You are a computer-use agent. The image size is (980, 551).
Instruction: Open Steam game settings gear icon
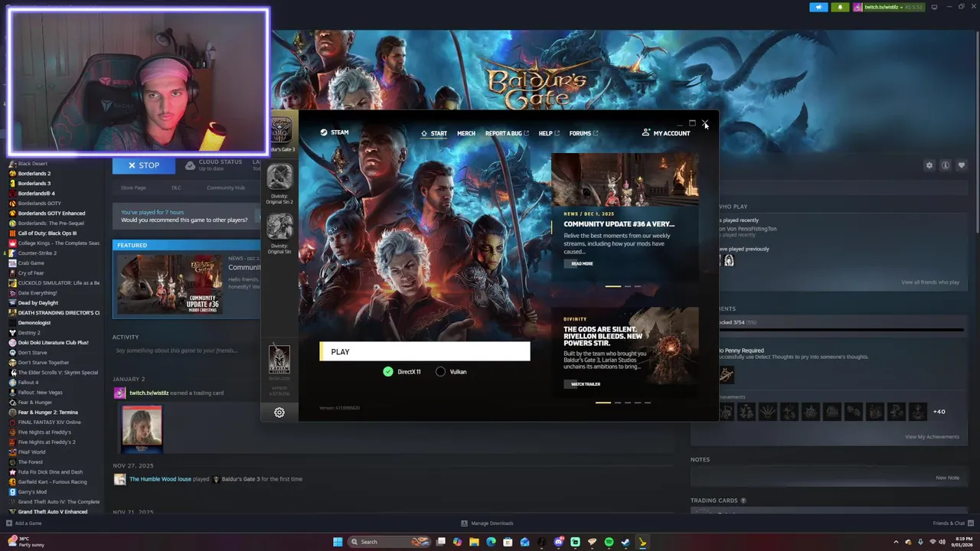tap(929, 165)
